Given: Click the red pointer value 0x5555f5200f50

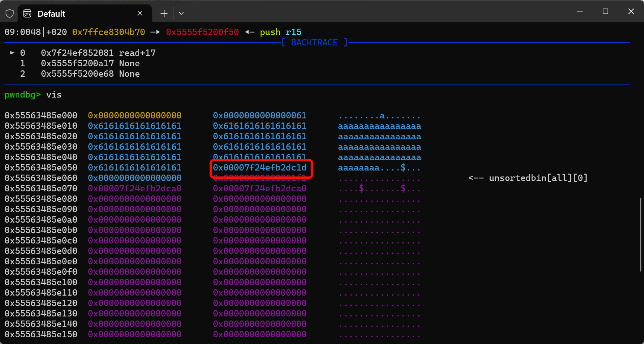Looking at the screenshot, I should (203, 32).
